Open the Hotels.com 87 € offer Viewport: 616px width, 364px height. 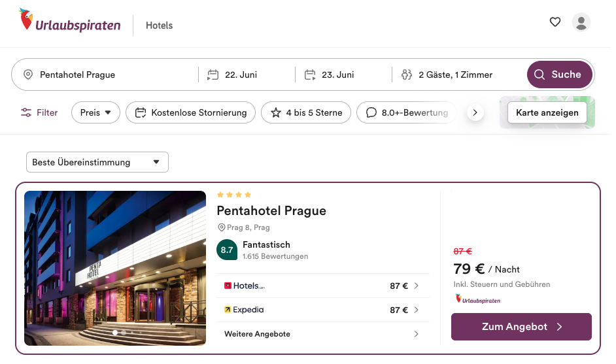[323, 286]
